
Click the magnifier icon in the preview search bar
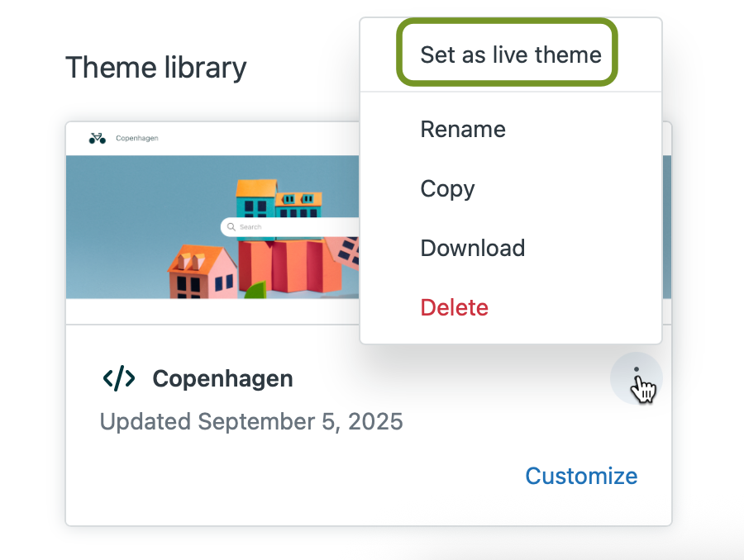[231, 226]
